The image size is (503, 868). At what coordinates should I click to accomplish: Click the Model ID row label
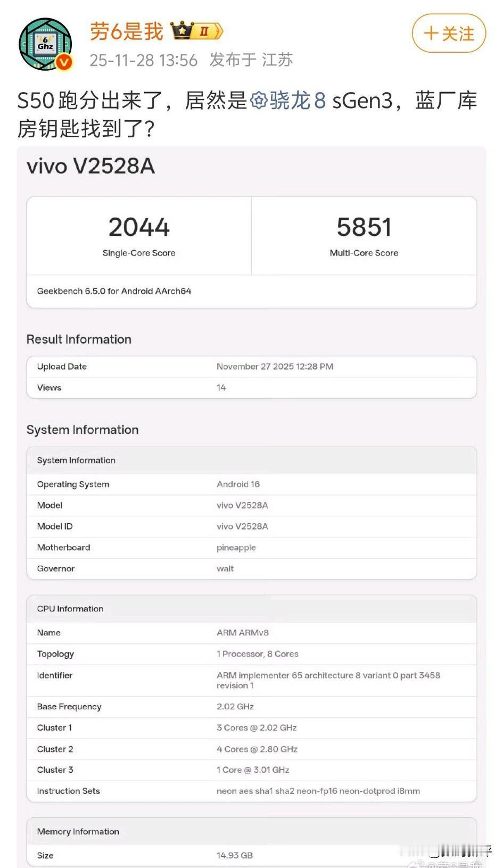pos(55,526)
